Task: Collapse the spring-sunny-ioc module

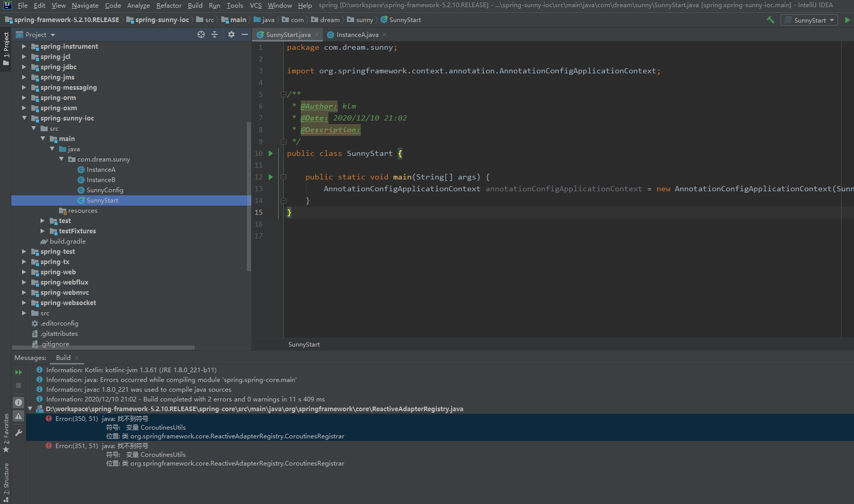Action: tap(24, 118)
